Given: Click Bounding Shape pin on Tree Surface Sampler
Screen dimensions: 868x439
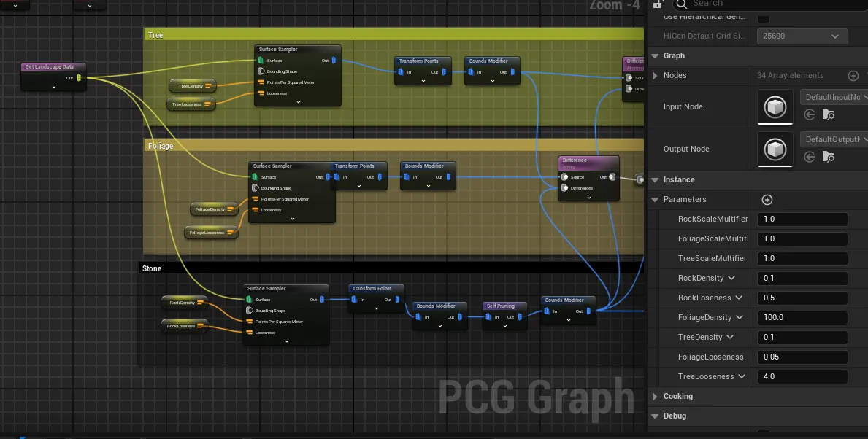Looking at the screenshot, I should point(261,71).
